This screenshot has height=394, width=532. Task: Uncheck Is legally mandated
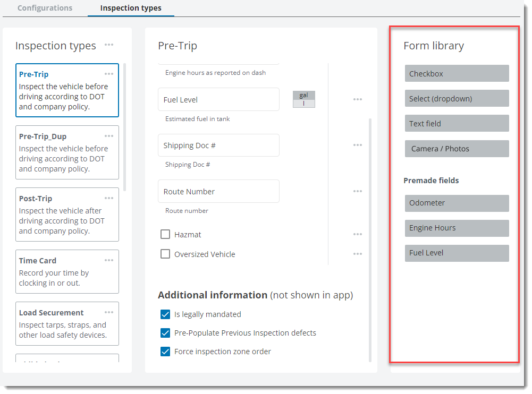[x=165, y=314]
